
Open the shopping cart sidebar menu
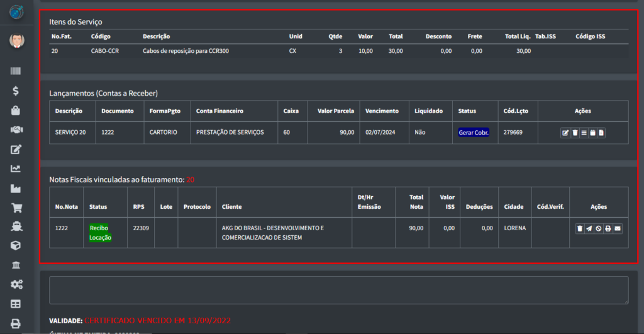point(16,208)
